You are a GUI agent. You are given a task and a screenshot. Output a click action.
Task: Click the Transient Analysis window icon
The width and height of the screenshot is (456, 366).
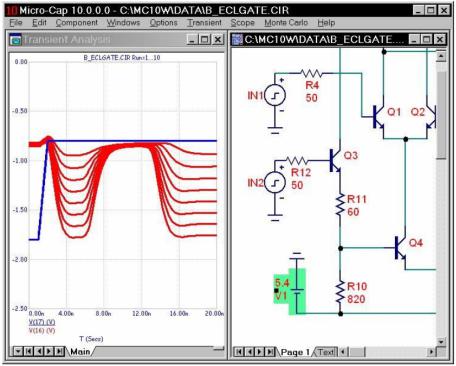15,40
